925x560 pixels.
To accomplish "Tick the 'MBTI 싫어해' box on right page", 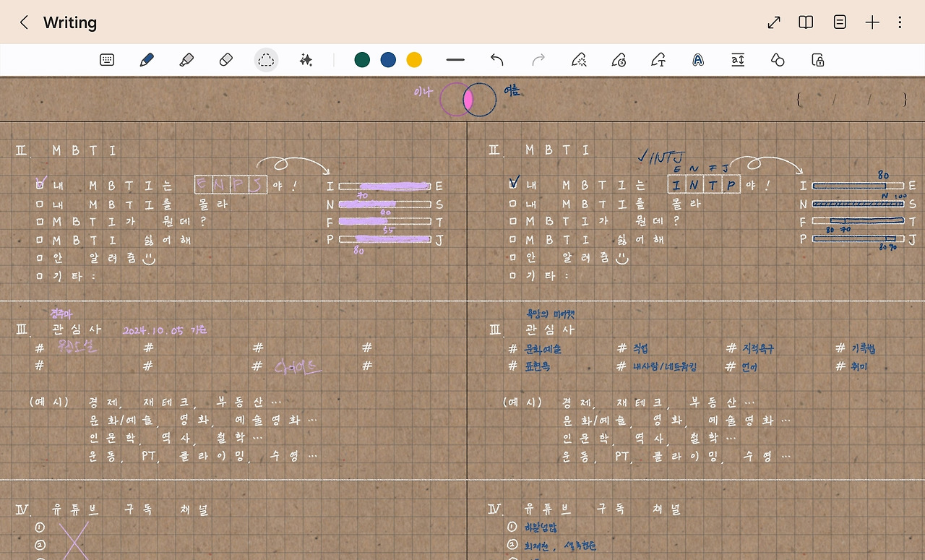I will [x=513, y=240].
